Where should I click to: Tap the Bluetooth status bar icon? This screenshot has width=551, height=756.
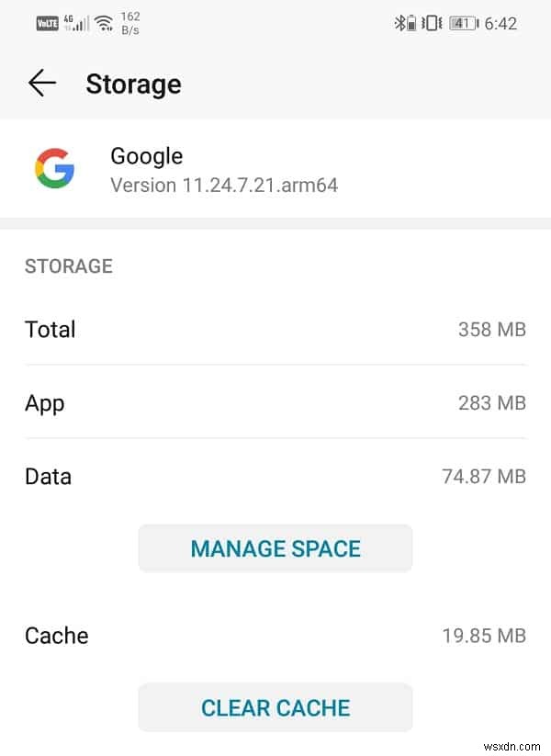tap(401, 22)
